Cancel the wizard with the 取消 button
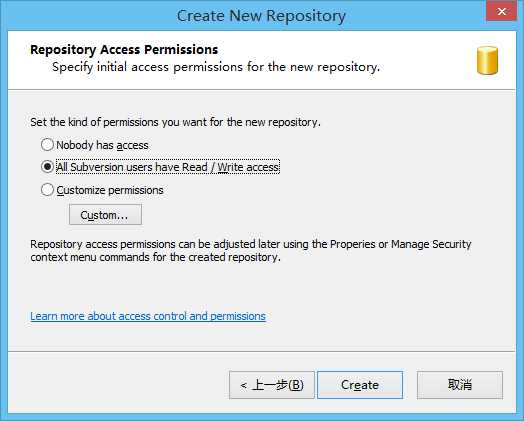This screenshot has height=421, width=524. [460, 385]
